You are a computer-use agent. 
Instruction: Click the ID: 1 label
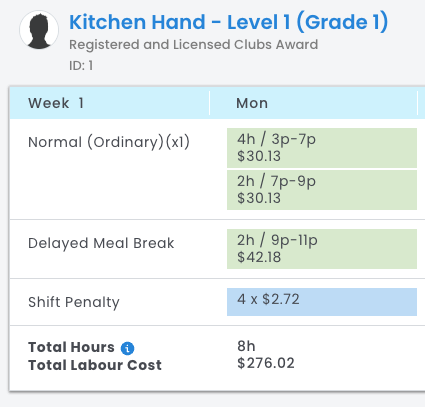[81, 66]
